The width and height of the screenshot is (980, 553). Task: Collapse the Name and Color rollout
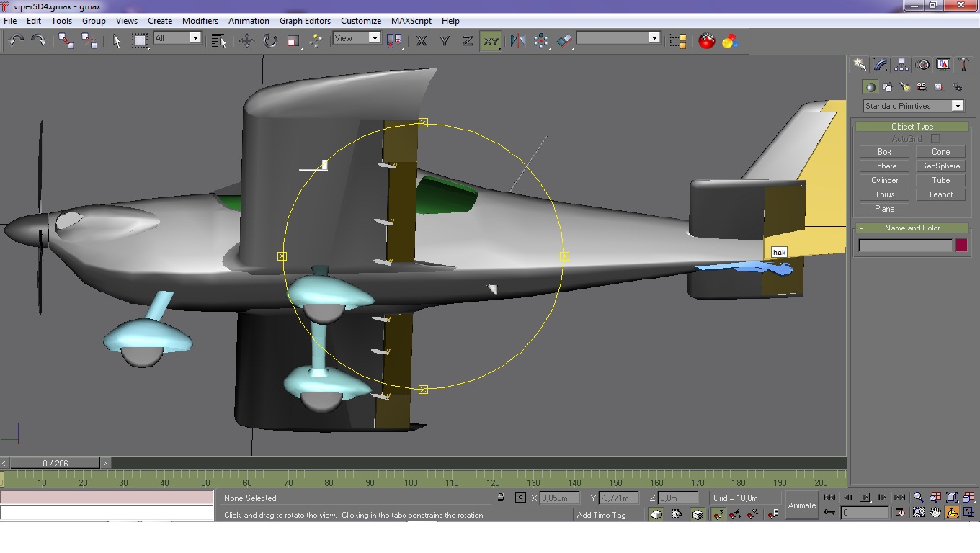tap(912, 228)
